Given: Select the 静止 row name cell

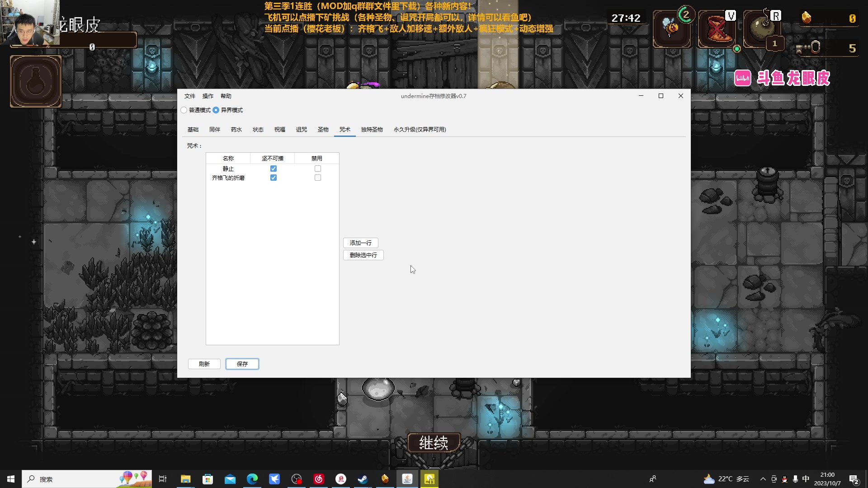Looking at the screenshot, I should [x=228, y=169].
